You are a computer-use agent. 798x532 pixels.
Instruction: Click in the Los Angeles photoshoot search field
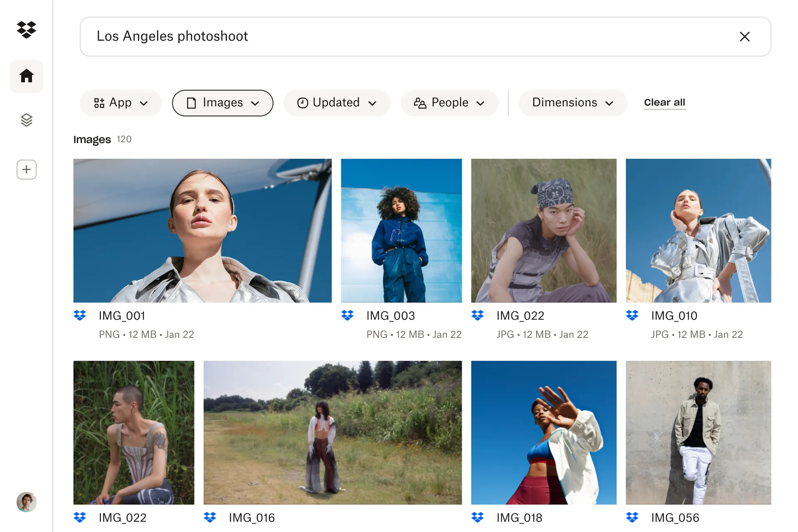[x=374, y=37]
